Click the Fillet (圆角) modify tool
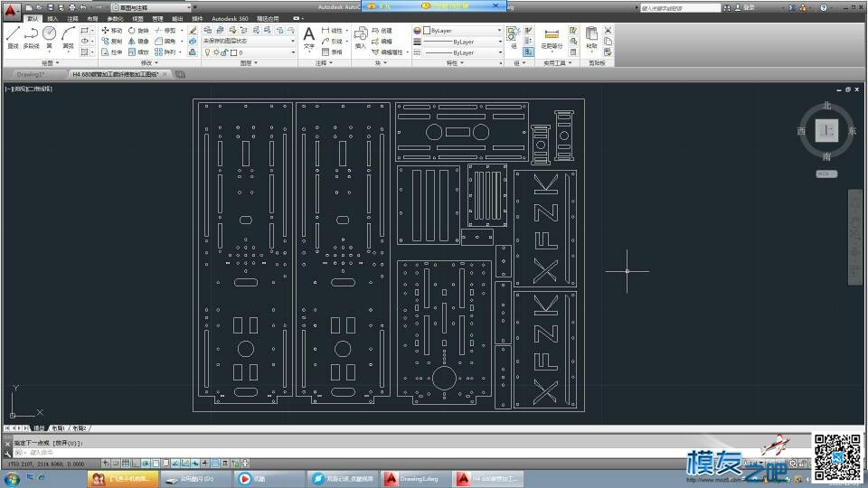The height and width of the screenshot is (488, 868). pos(165,42)
